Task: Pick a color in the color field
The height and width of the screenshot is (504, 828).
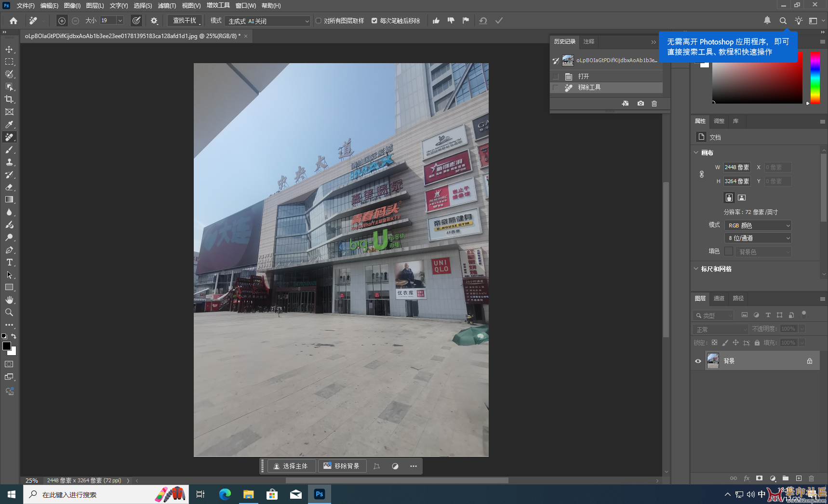Action: 757,77
